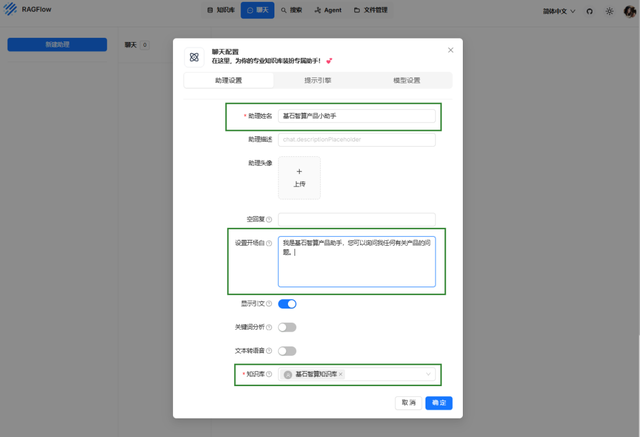The image size is (640, 437).
Task: Click the help icon beside 空回复
Action: pos(269,220)
